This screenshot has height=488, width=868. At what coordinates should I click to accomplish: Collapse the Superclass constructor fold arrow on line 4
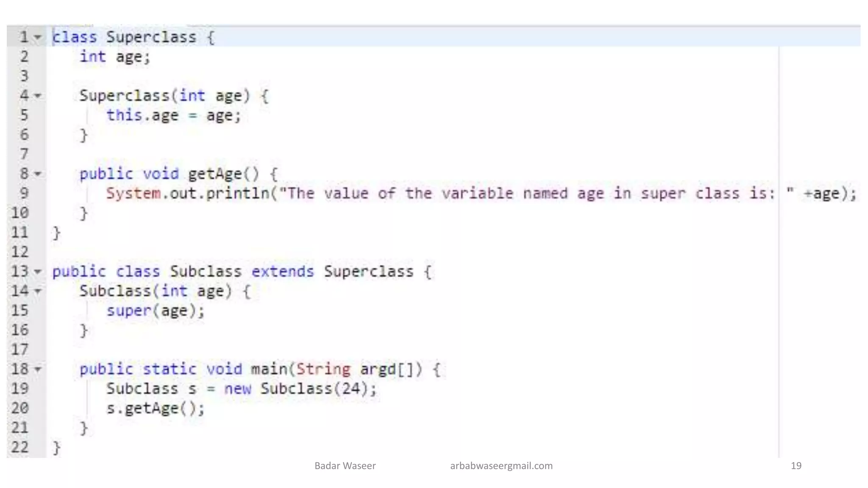(38, 96)
